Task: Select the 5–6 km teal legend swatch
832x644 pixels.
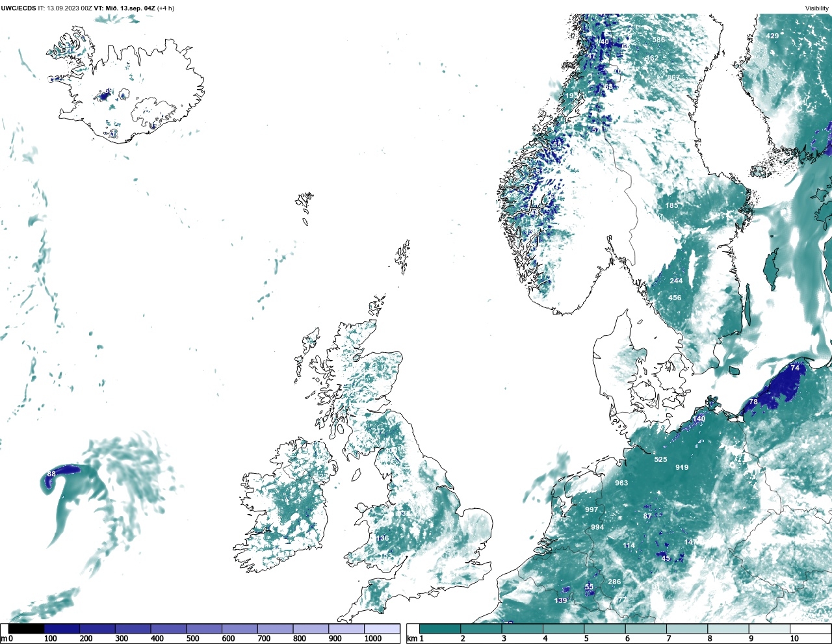Action: coord(604,628)
